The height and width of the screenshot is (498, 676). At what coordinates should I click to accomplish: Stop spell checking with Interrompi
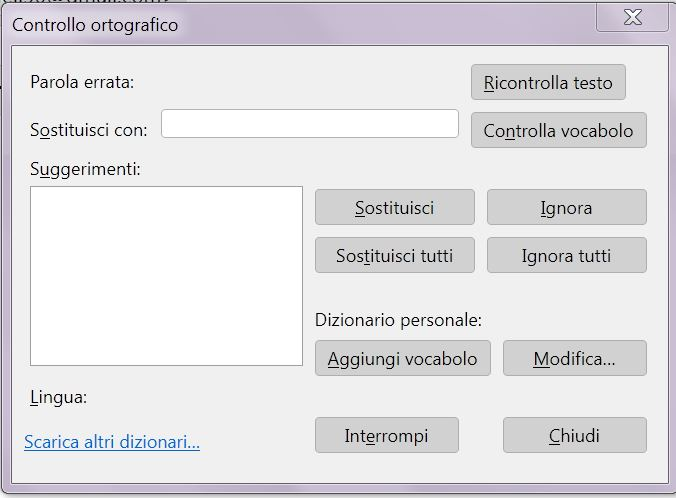coord(386,436)
